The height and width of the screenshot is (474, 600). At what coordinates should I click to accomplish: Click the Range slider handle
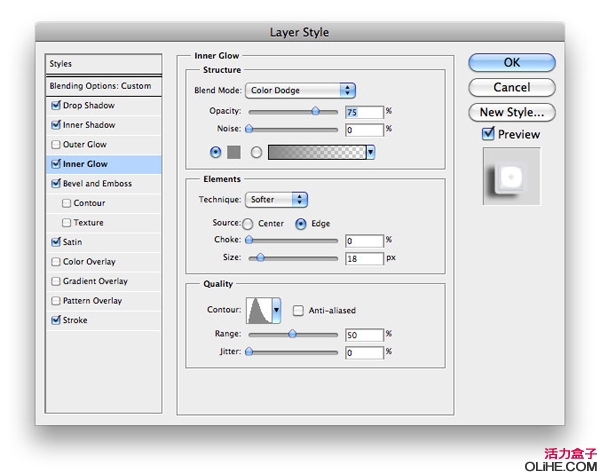pyautogui.click(x=292, y=334)
